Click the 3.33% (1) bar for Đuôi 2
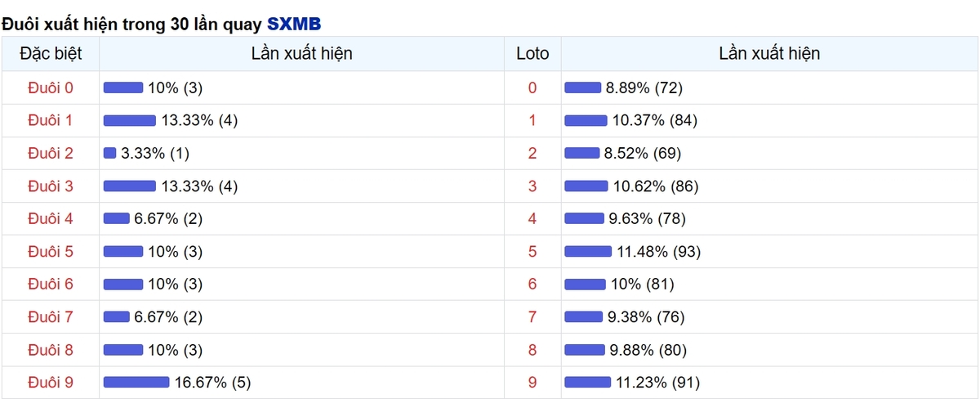The height and width of the screenshot is (399, 980). 109,153
